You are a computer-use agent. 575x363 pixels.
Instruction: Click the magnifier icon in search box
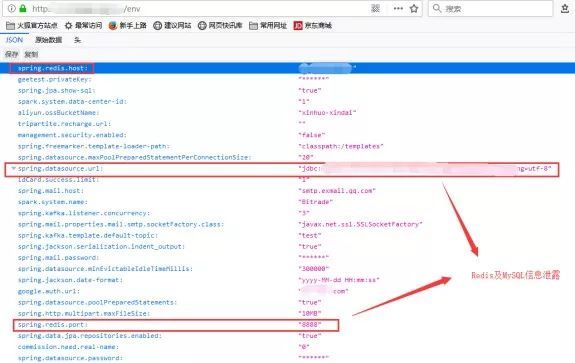(x=437, y=8)
